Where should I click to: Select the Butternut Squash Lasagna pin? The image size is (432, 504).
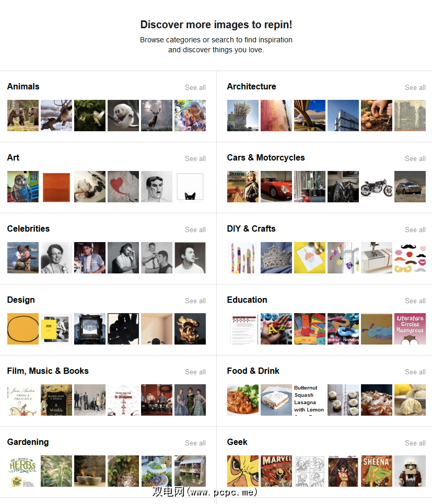tap(310, 399)
